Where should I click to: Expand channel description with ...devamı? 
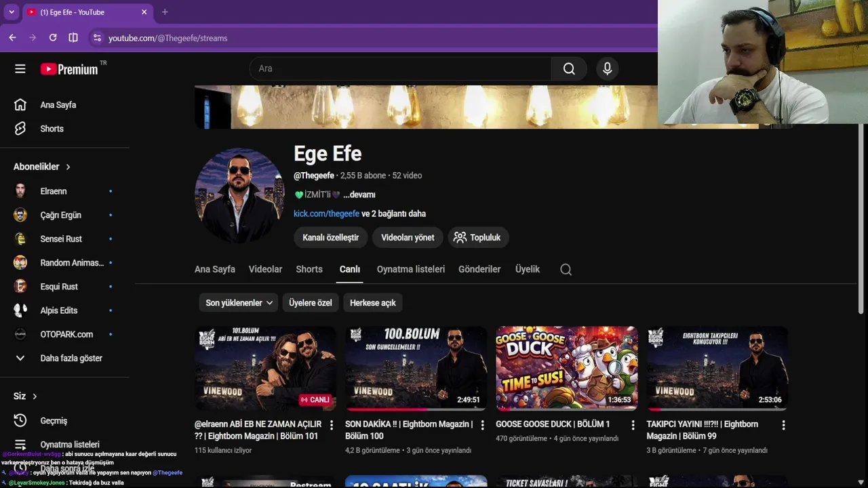click(x=359, y=195)
